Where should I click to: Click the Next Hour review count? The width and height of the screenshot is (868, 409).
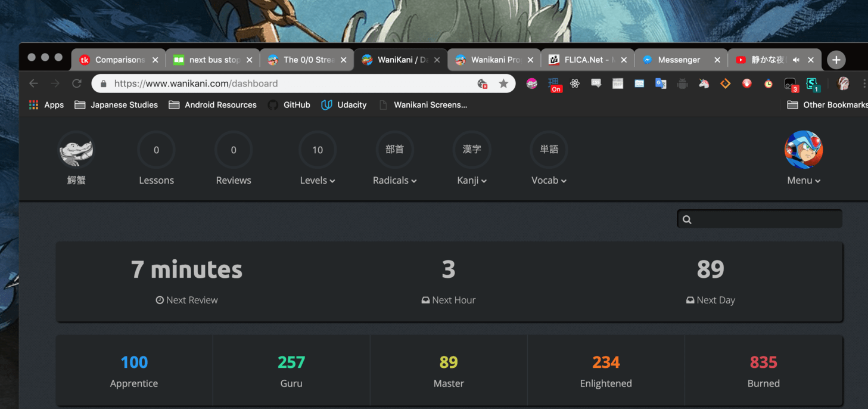coord(449,269)
